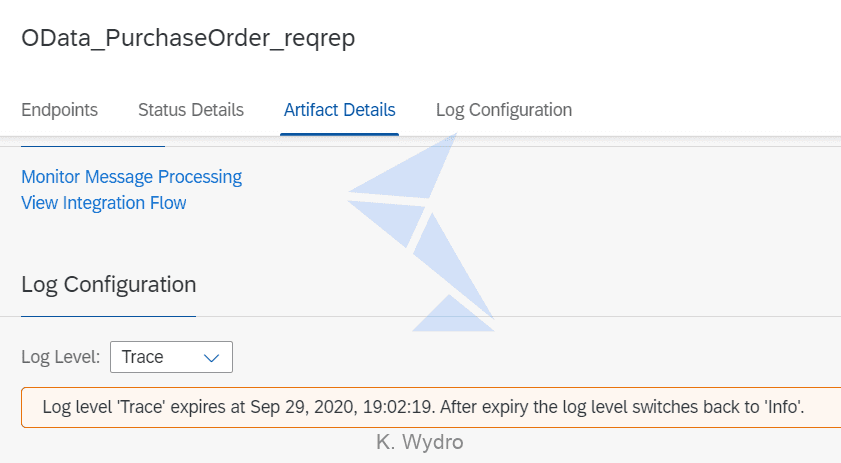This screenshot has width=841, height=463.
Task: Expand the Log Level chevron arrow
Action: [212, 357]
